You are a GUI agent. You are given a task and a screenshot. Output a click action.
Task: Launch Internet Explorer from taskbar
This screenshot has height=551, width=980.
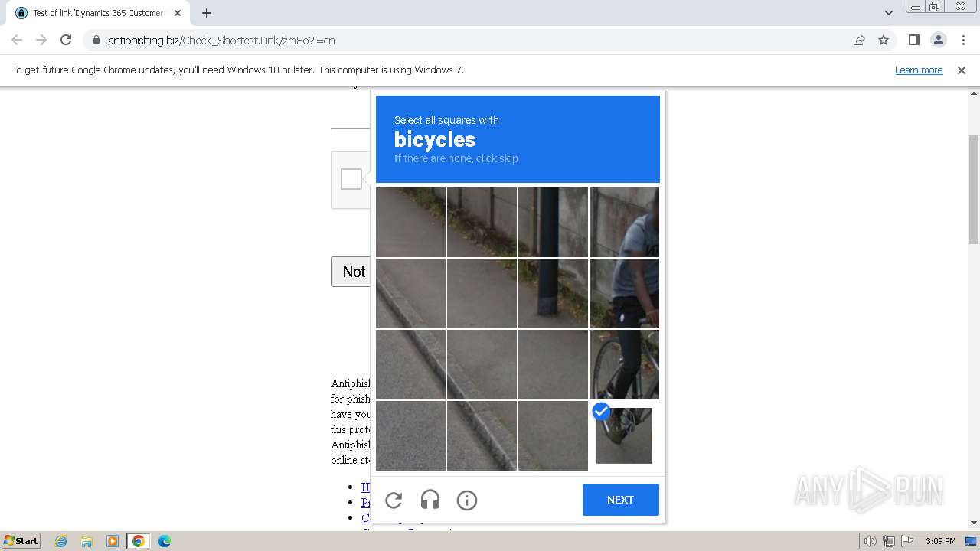click(61, 541)
